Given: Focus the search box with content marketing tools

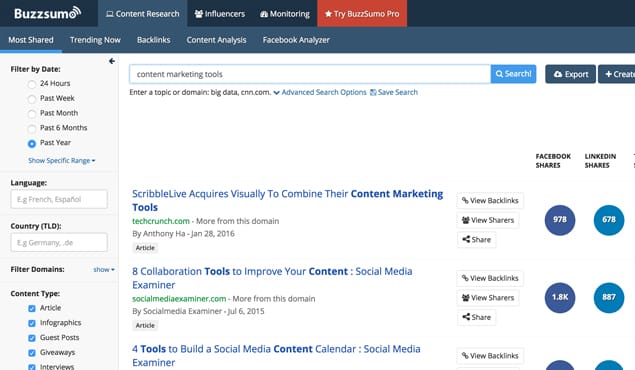Looking at the screenshot, I should (310, 74).
